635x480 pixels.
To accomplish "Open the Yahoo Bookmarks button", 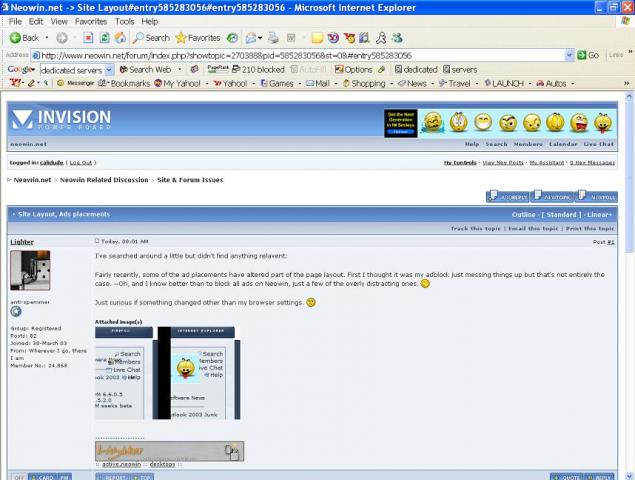I will pyautogui.click(x=124, y=83).
